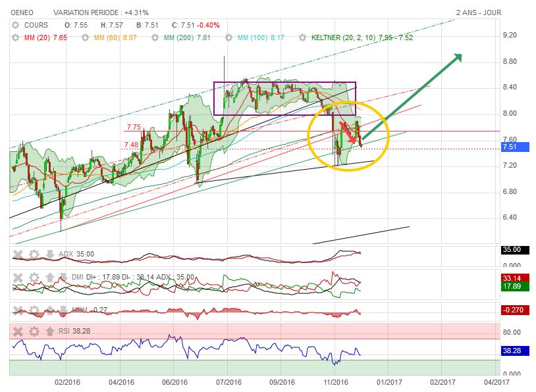Click the H: 7.57 high value
Viewport: 536px width, 392px height.
click(112, 25)
